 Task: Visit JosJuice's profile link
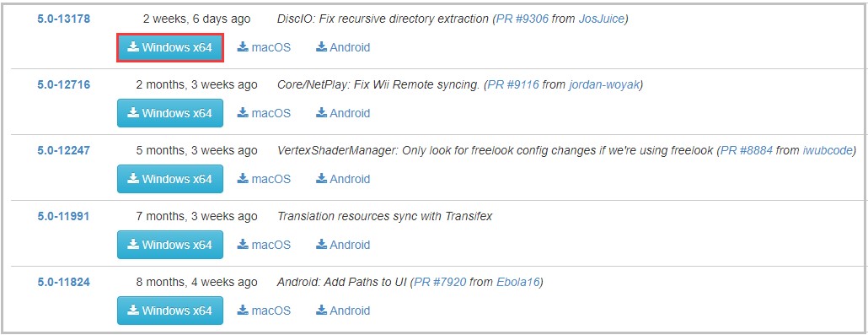(x=601, y=19)
